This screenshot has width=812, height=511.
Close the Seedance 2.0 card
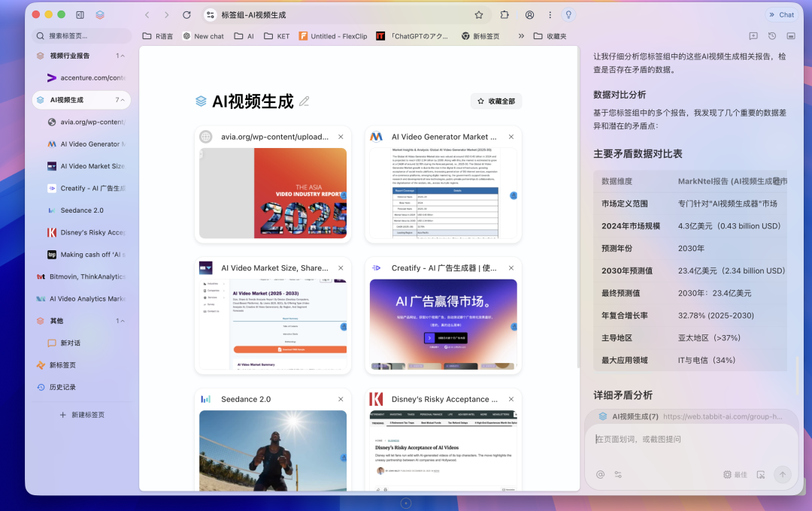[x=341, y=399]
